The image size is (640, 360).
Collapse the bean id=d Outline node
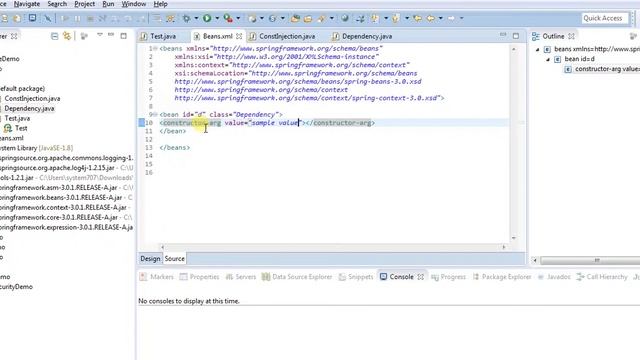click(x=548, y=60)
